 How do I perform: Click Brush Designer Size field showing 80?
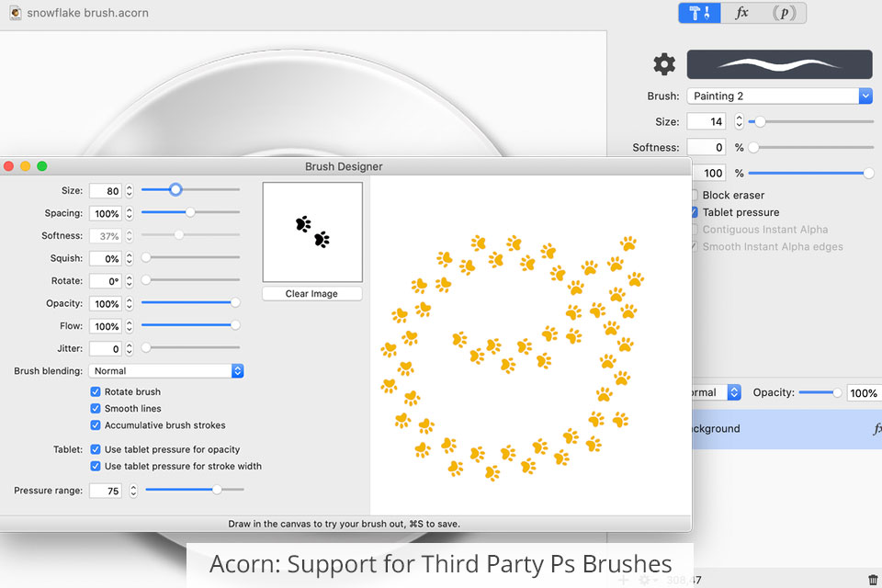[106, 191]
